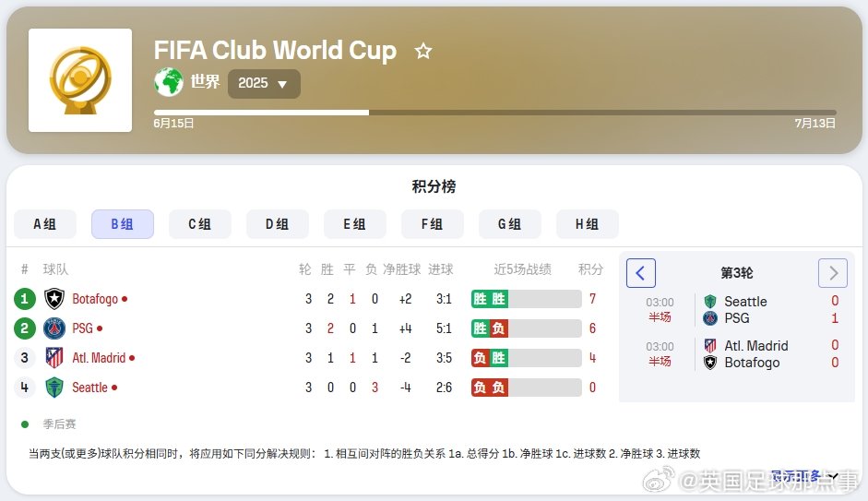Click the live red dot next to Botafogo
The height and width of the screenshot is (501, 868).
[x=125, y=299]
